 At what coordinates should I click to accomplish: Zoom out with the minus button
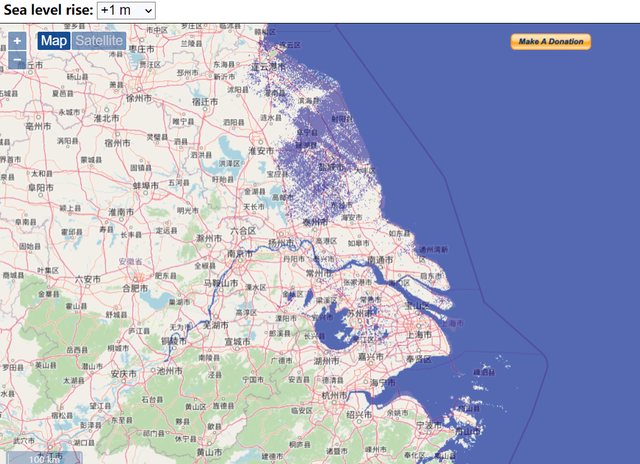tap(17, 60)
